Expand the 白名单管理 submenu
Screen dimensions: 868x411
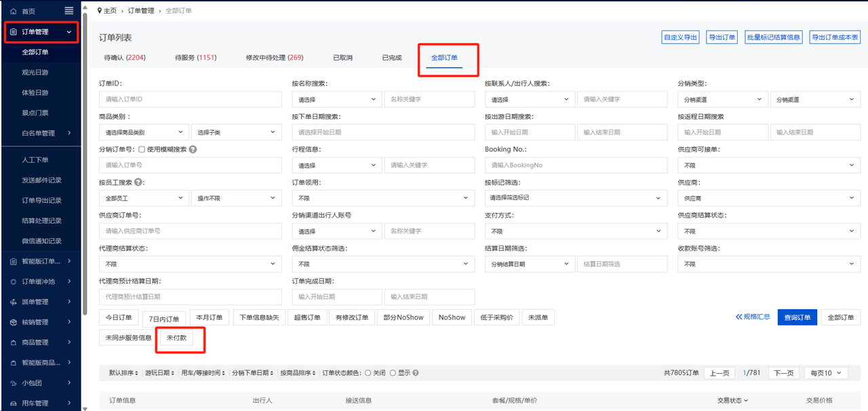click(44, 133)
